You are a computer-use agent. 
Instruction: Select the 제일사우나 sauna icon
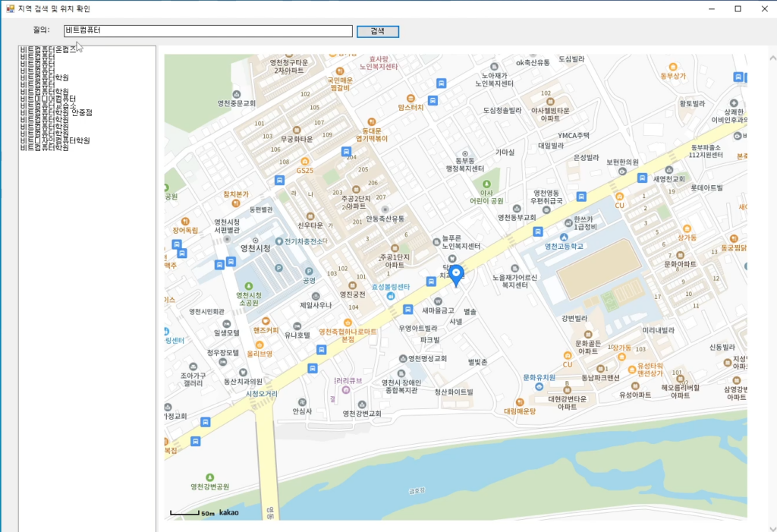pyautogui.click(x=315, y=296)
